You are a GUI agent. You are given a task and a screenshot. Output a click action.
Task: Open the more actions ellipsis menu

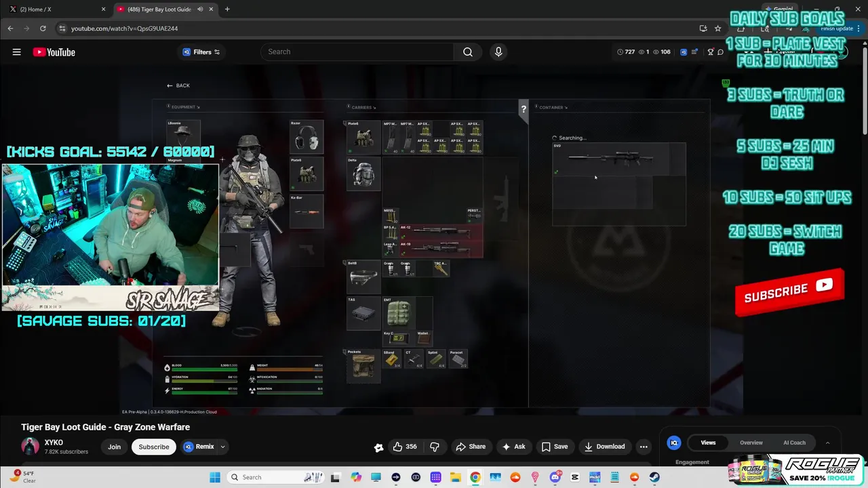pyautogui.click(x=644, y=447)
